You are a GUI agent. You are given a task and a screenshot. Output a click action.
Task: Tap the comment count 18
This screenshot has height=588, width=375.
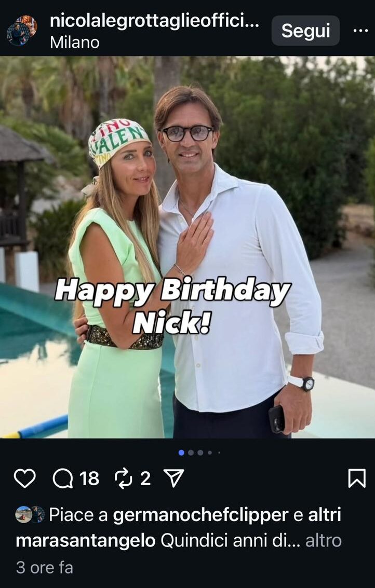pyautogui.click(x=89, y=478)
